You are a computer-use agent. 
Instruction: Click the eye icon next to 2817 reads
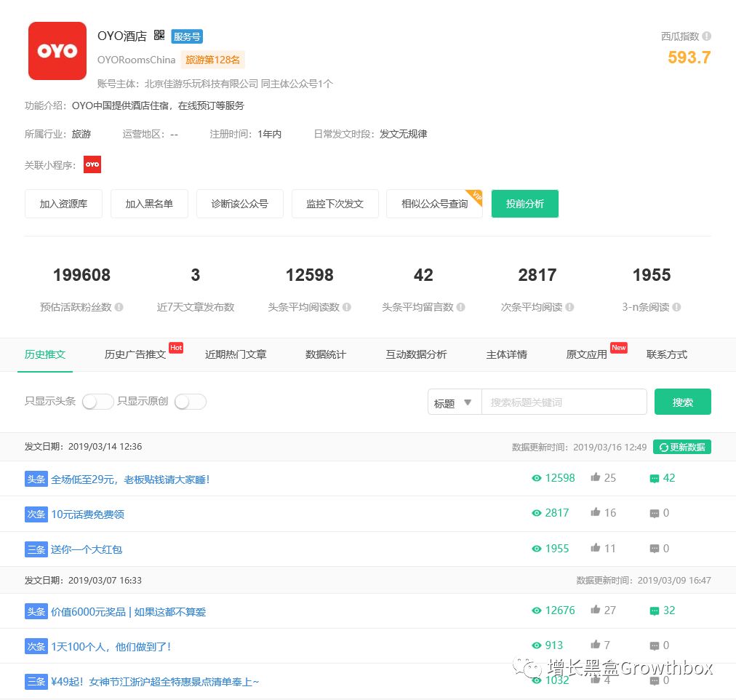(536, 513)
